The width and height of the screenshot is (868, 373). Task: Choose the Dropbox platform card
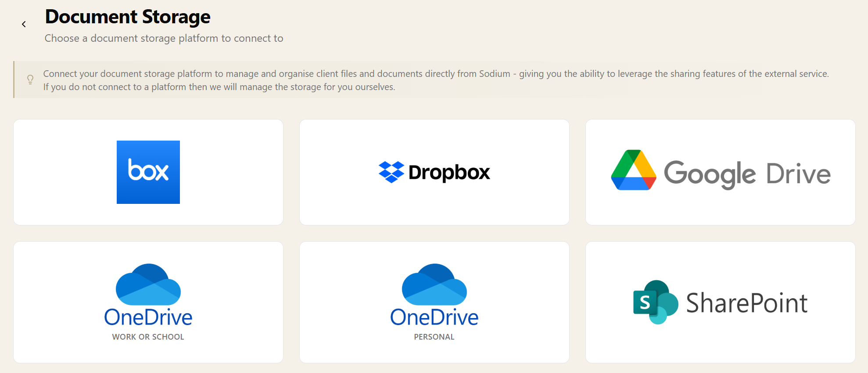click(434, 172)
